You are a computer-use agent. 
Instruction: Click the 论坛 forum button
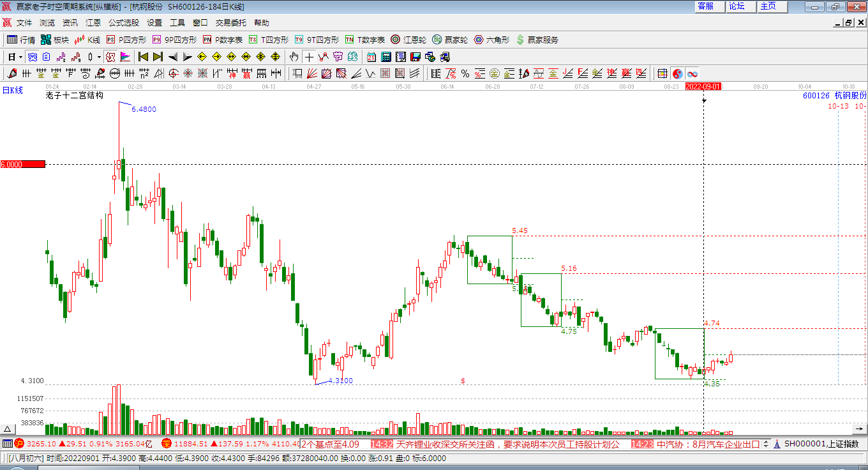click(x=741, y=6)
